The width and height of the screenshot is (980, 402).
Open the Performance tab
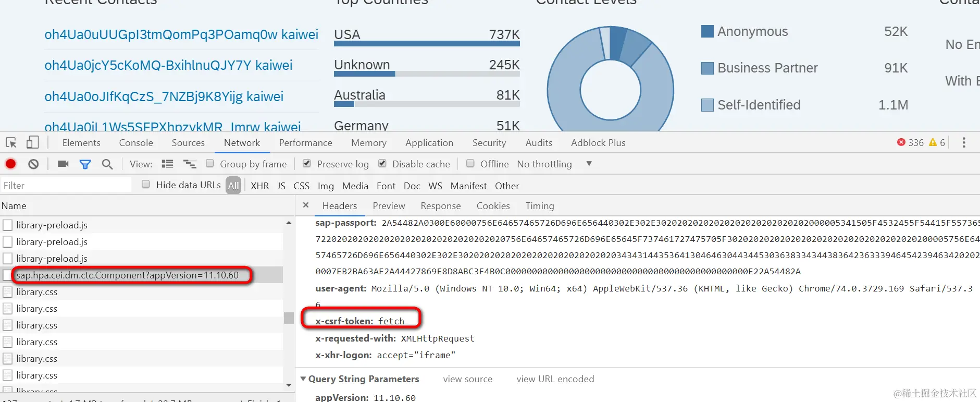click(x=306, y=143)
